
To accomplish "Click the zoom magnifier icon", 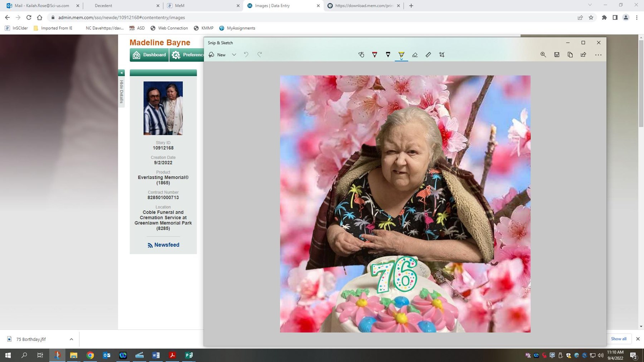I will [543, 55].
